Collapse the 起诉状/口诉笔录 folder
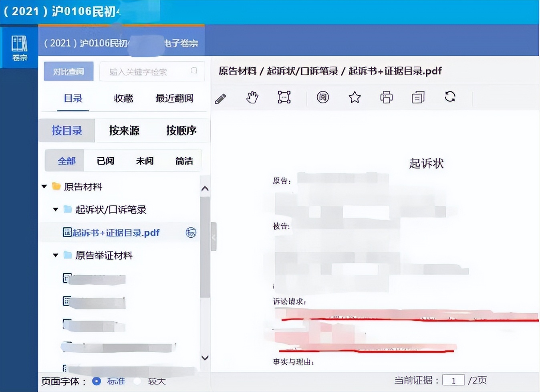The width and height of the screenshot is (540, 392). point(56,209)
